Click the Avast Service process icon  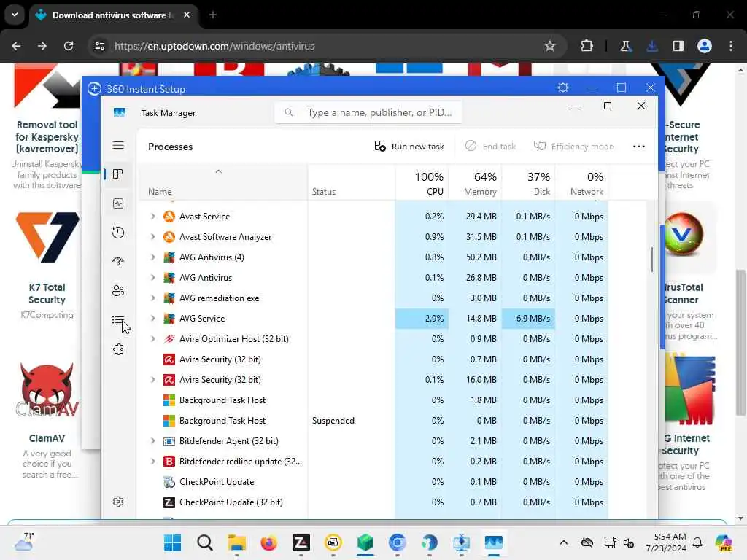(169, 217)
